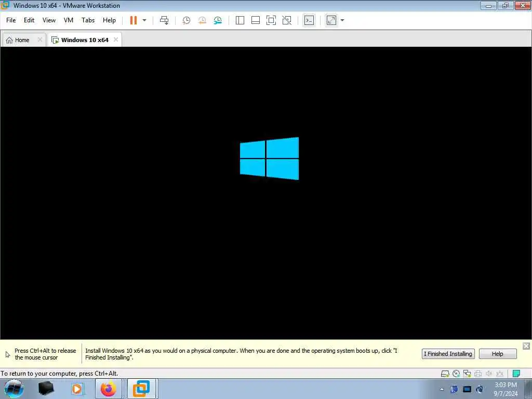Open the VM menu
Screen dimensions: 532x399
69,20
